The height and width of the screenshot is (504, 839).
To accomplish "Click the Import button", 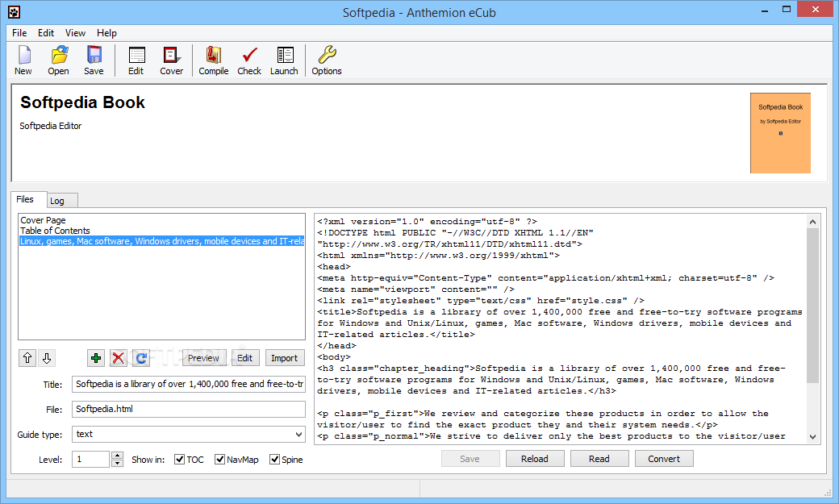I will pyautogui.click(x=284, y=358).
